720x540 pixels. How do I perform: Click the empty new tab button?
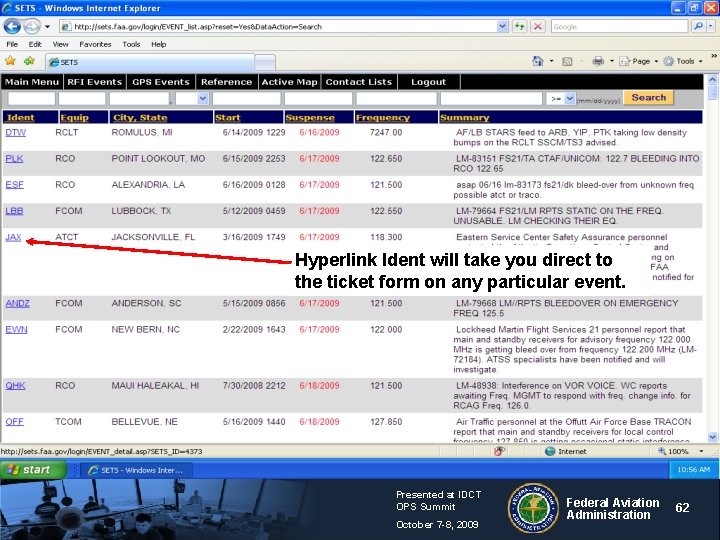point(265,62)
